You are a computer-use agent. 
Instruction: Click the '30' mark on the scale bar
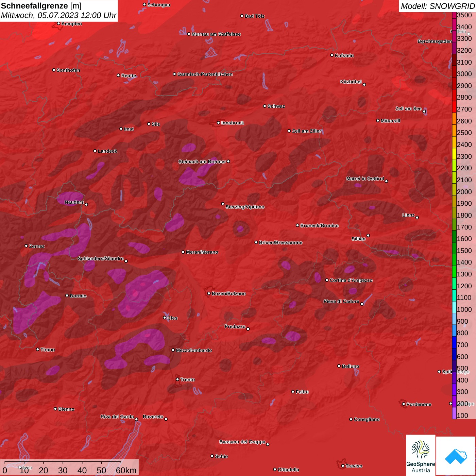[63, 470]
